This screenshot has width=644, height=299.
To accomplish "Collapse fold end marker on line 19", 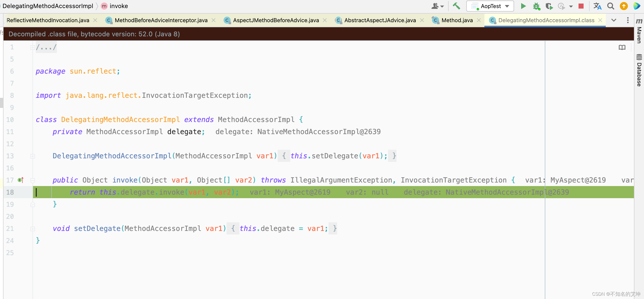I will 32,204.
